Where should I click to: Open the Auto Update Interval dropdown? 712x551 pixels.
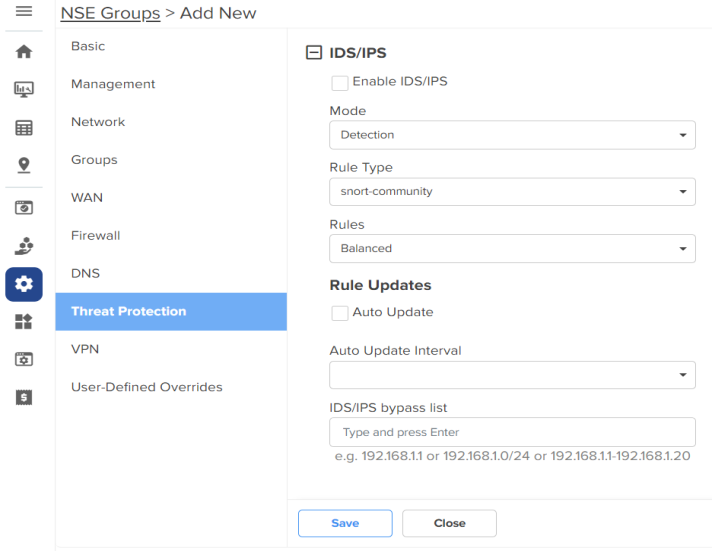512,375
